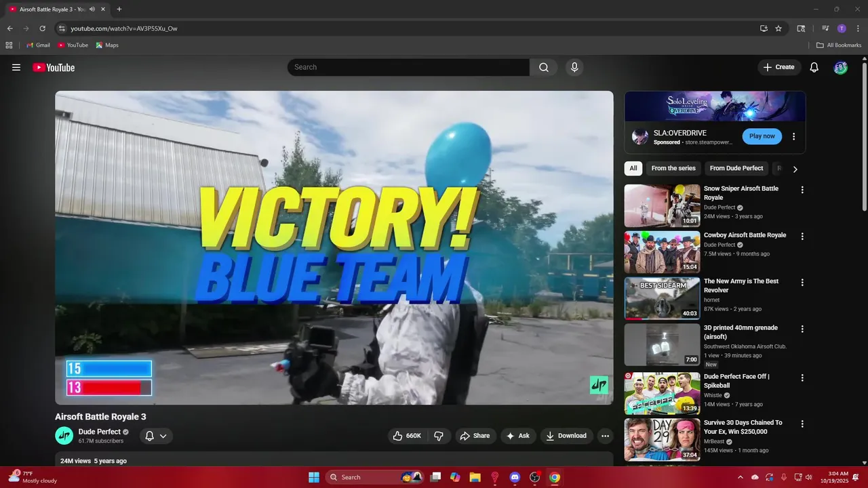Click the YouTube search input field
Image resolution: width=868 pixels, height=488 pixels.
[408, 67]
